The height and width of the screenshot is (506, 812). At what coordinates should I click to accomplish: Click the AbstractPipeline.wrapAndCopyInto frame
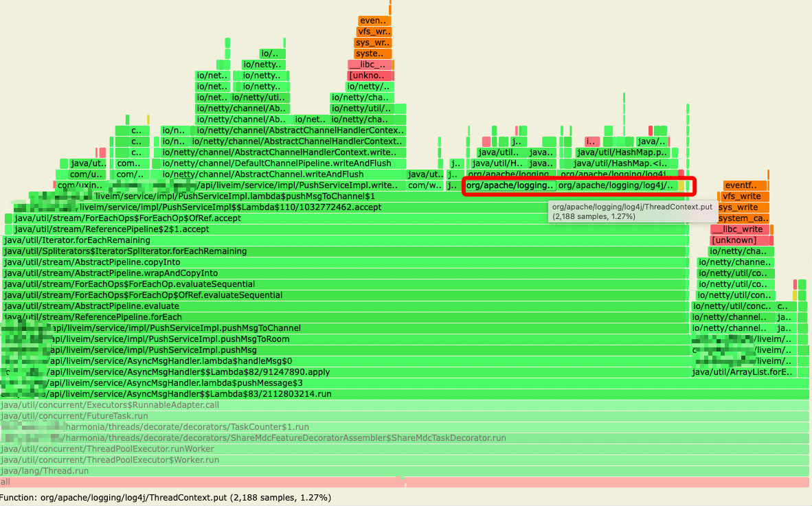tap(343, 273)
